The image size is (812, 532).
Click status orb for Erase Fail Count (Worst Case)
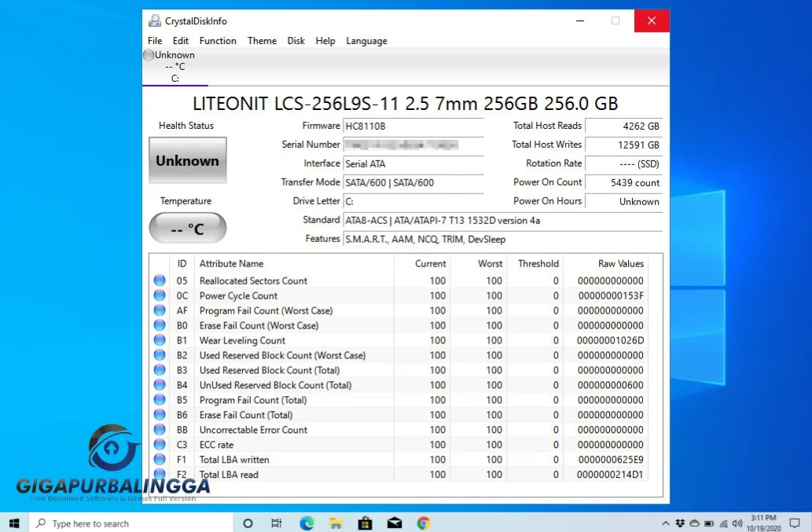pos(160,325)
